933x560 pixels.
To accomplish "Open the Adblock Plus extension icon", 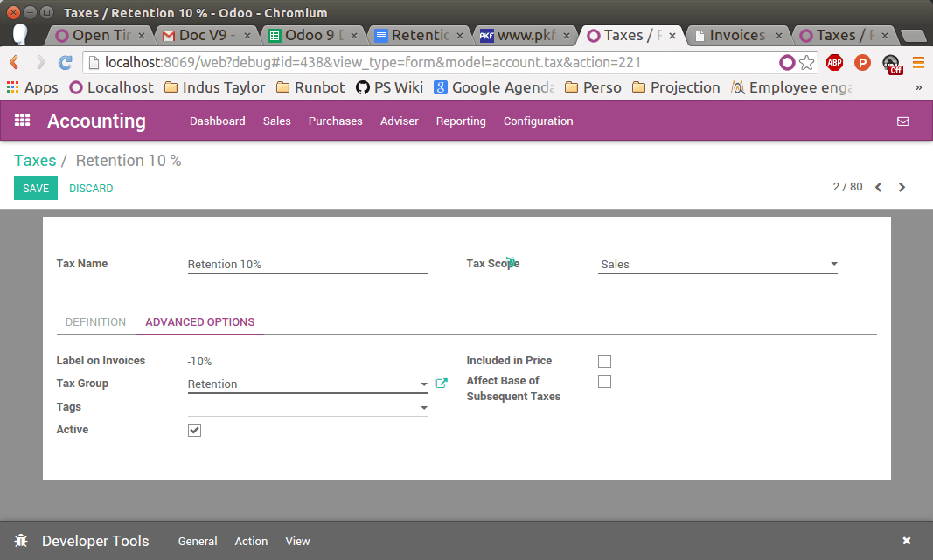I will pos(834,62).
